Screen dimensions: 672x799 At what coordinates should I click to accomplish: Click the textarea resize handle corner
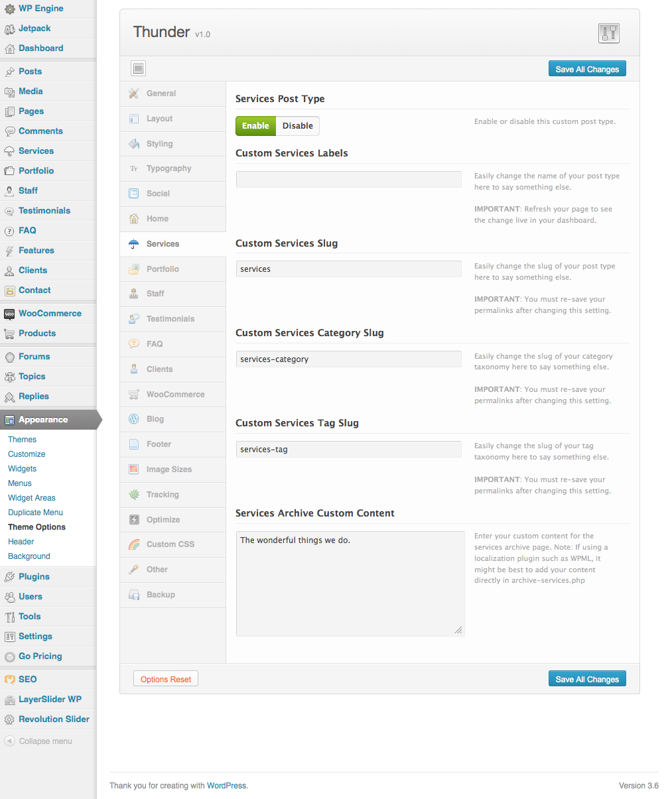click(x=458, y=630)
